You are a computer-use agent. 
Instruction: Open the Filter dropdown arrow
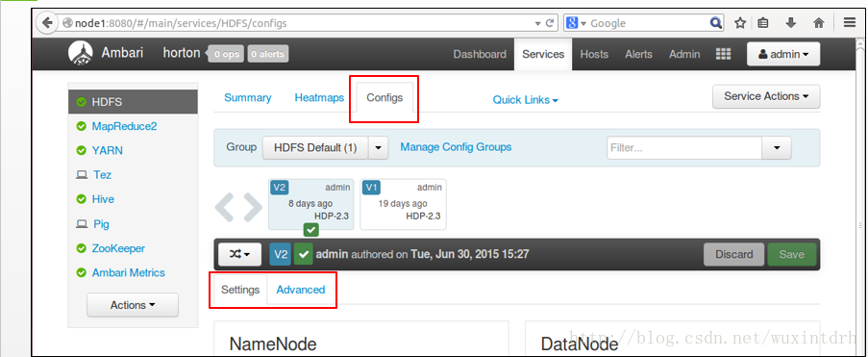777,148
